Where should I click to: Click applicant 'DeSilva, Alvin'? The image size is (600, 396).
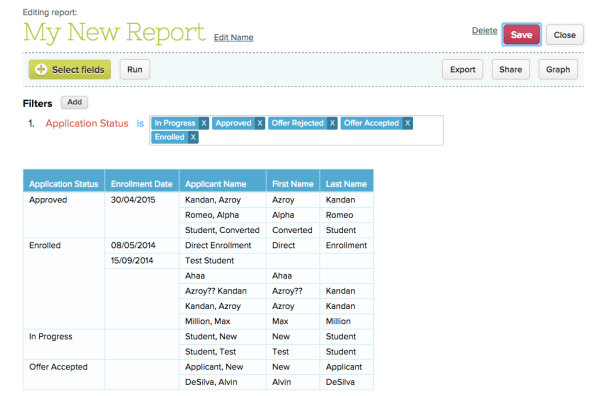tap(211, 382)
